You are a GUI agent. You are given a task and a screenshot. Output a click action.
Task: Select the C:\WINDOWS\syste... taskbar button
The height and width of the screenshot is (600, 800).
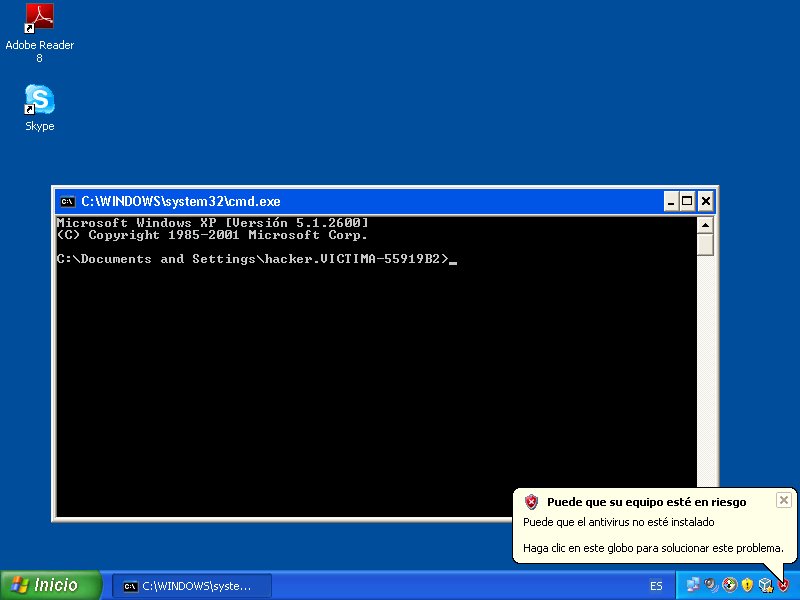pos(191,586)
